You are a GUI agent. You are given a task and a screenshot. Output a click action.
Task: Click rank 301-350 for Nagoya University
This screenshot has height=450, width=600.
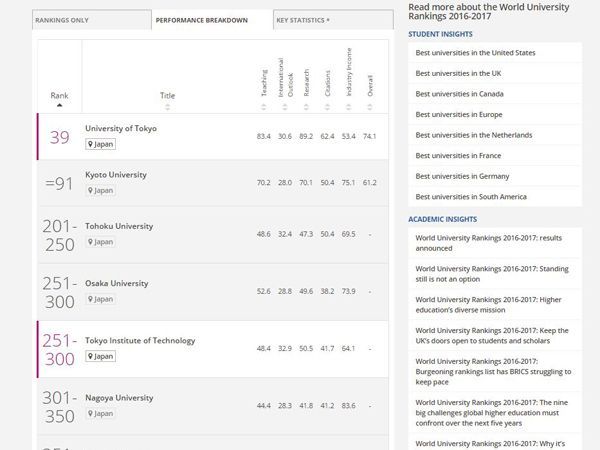[x=59, y=407]
